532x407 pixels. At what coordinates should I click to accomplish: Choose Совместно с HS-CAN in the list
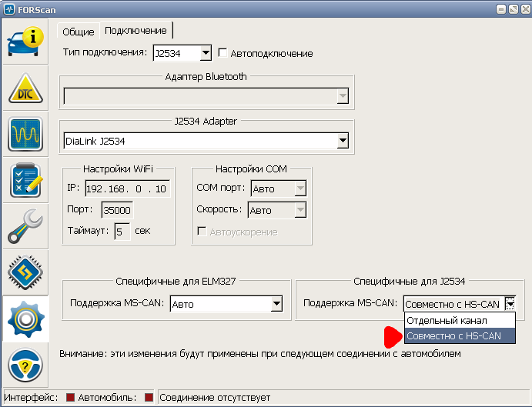(x=459, y=336)
